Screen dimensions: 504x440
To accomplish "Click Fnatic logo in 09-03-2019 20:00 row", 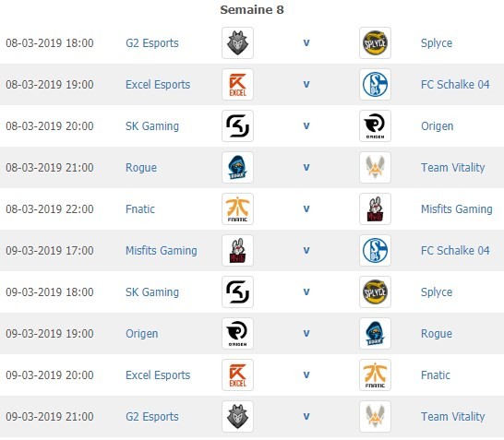I will click(x=375, y=375).
